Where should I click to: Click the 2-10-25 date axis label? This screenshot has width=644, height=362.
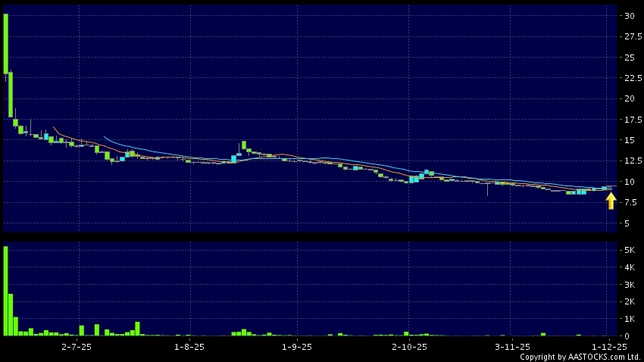click(410, 347)
